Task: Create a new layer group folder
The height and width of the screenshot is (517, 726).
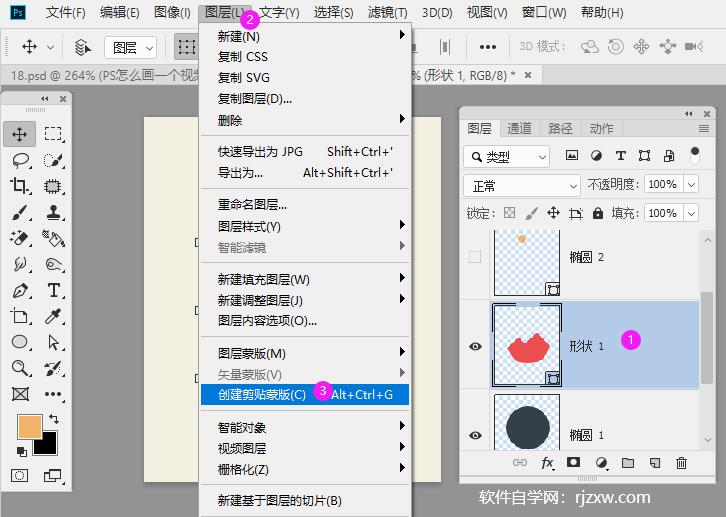Action: (x=628, y=462)
